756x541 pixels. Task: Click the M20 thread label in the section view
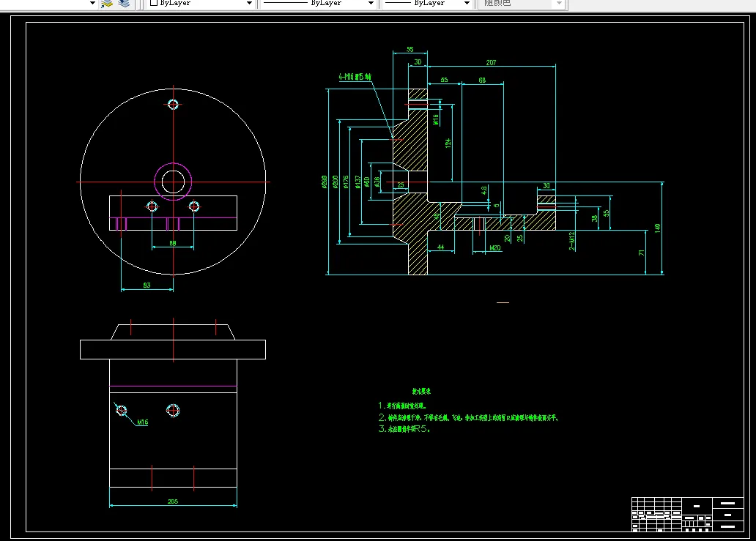coord(495,249)
